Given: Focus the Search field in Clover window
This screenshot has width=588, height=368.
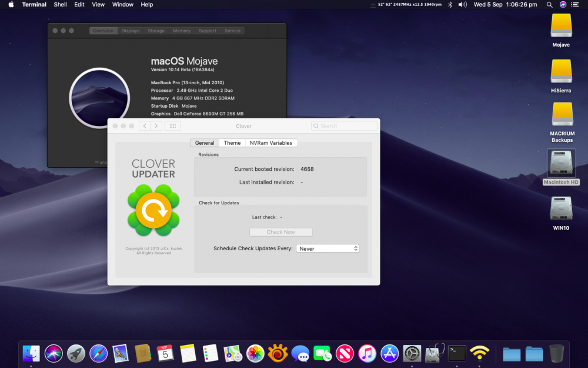Looking at the screenshot, I should [x=344, y=126].
